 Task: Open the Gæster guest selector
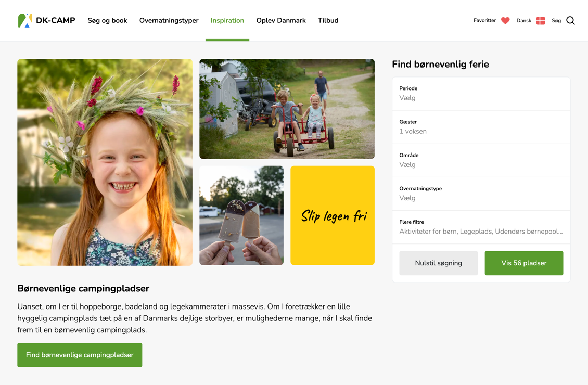[x=481, y=127]
